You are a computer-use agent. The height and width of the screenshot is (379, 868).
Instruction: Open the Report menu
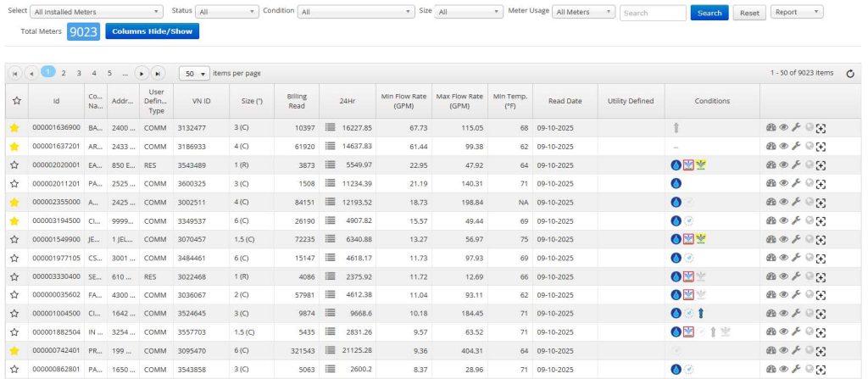(797, 12)
